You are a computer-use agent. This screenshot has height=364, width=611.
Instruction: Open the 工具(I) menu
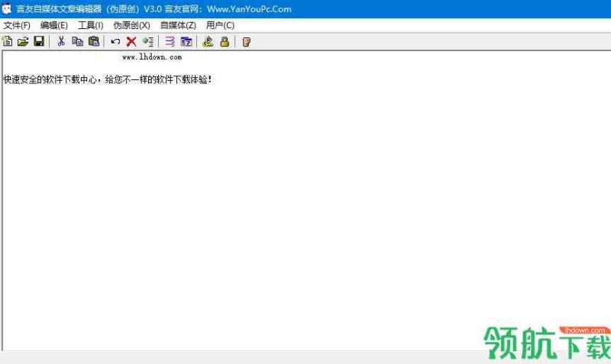[90, 25]
